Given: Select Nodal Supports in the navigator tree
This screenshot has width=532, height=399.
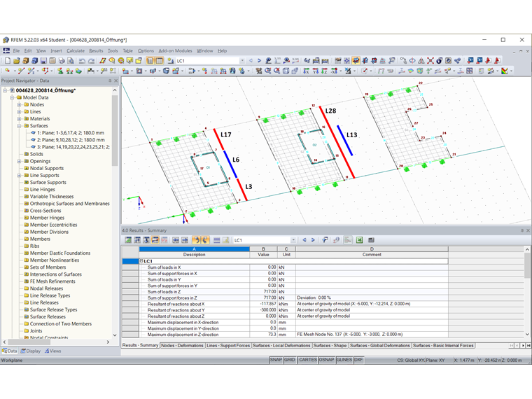Looking at the screenshot, I should point(47,168).
